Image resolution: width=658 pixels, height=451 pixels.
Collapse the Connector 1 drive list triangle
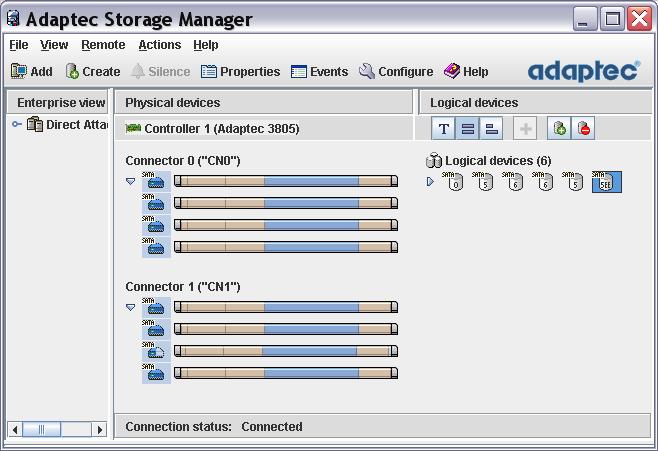(131, 308)
